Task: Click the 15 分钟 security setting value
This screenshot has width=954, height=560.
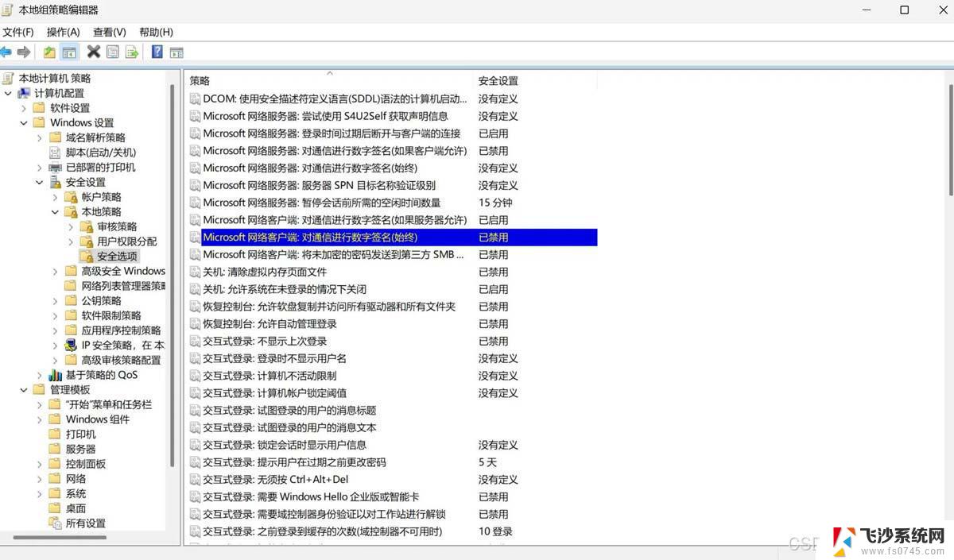Action: tap(494, 203)
